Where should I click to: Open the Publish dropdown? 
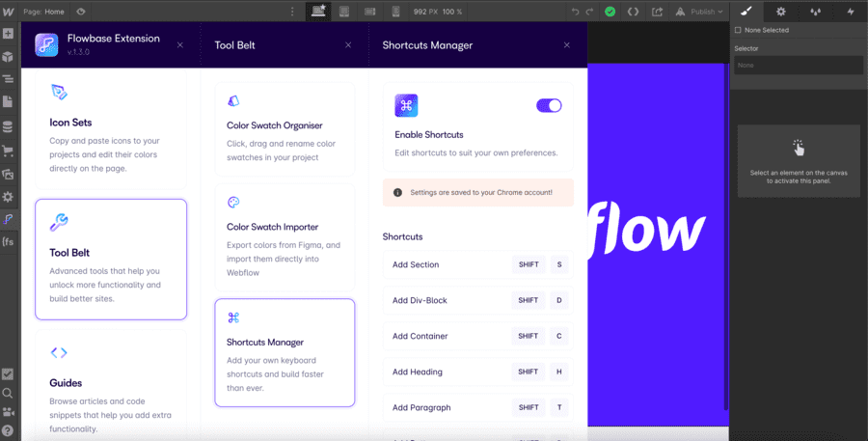coord(699,11)
